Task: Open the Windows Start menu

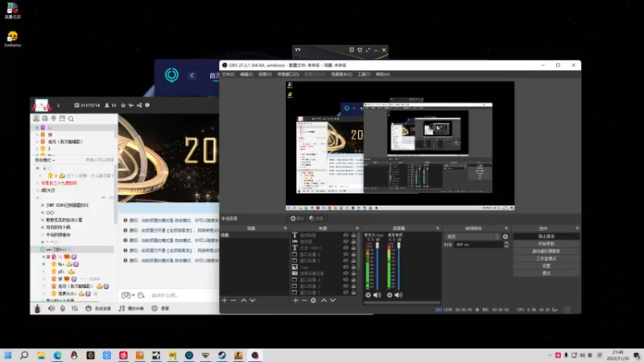Action: pyautogui.click(x=8, y=355)
